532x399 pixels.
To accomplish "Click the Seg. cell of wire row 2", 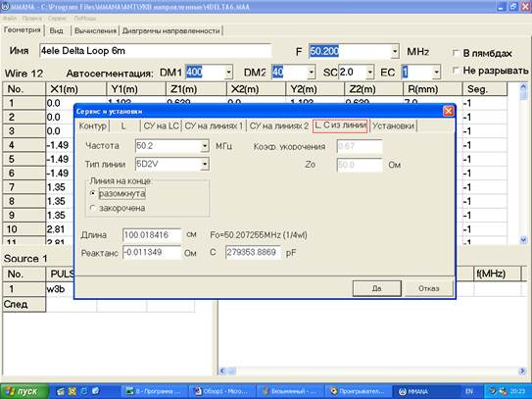I will click(485, 118).
